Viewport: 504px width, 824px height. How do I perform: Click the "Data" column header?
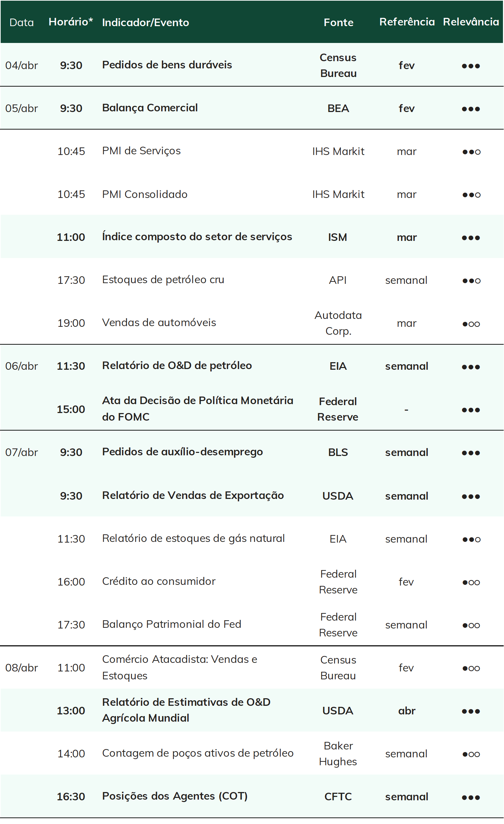point(22,22)
